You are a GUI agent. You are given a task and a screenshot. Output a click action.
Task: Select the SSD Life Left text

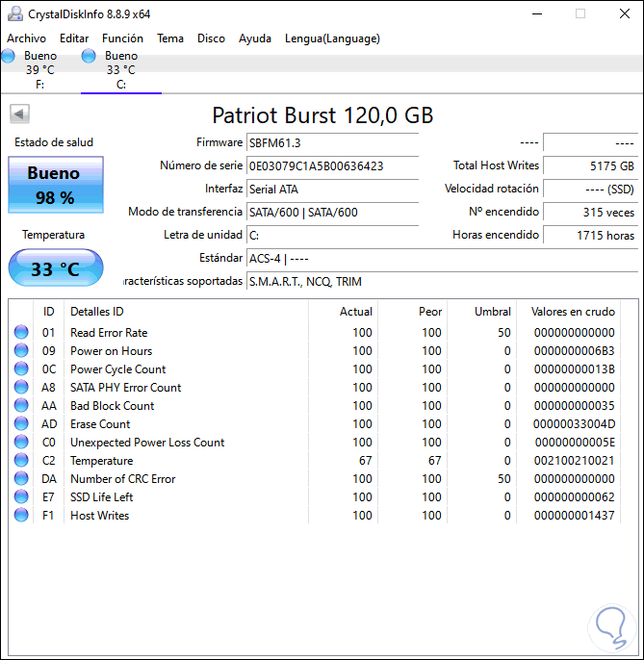click(101, 497)
